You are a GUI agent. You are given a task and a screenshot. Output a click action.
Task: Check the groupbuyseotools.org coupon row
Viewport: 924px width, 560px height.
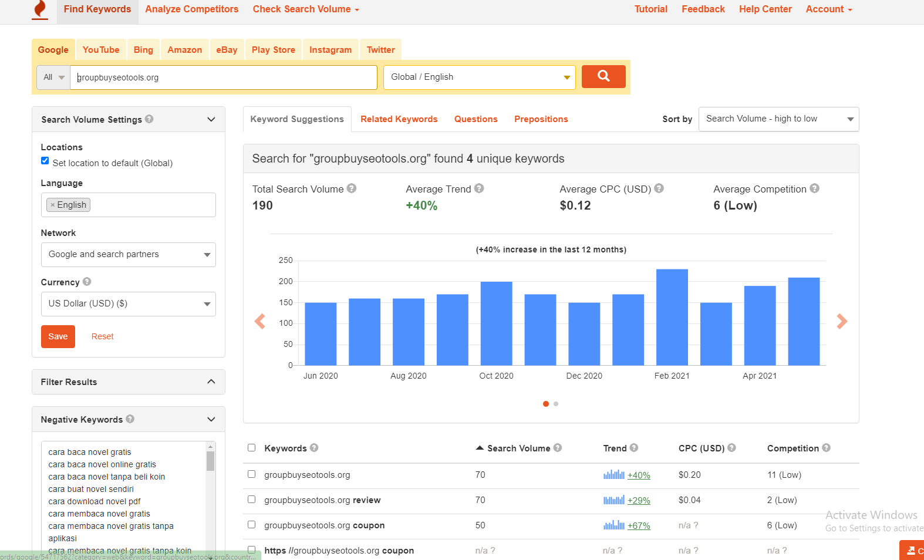251,524
